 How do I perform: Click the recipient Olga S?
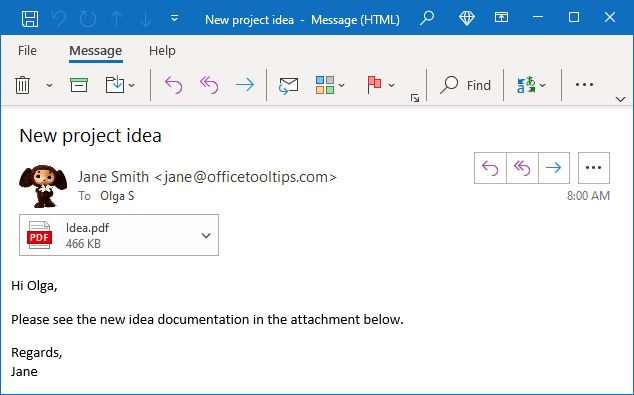(x=117, y=196)
